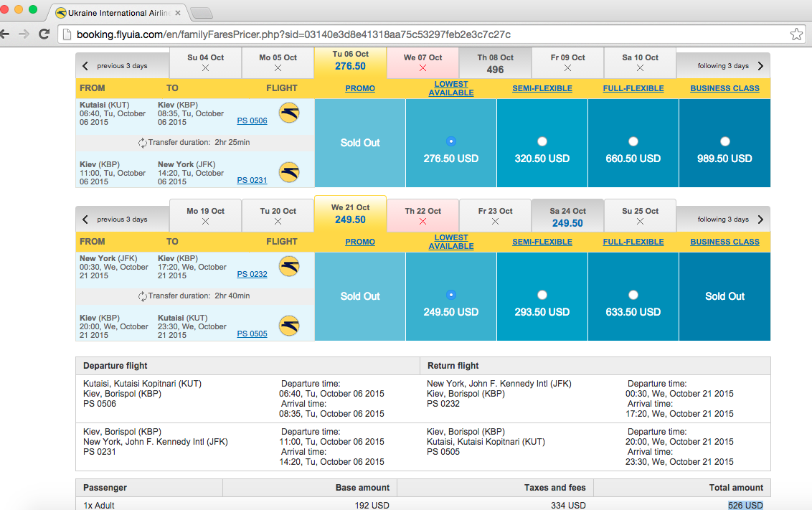Select the 320.50 USD Semi-Flexible departure fare
This screenshot has width=812, height=510.
[x=542, y=141]
